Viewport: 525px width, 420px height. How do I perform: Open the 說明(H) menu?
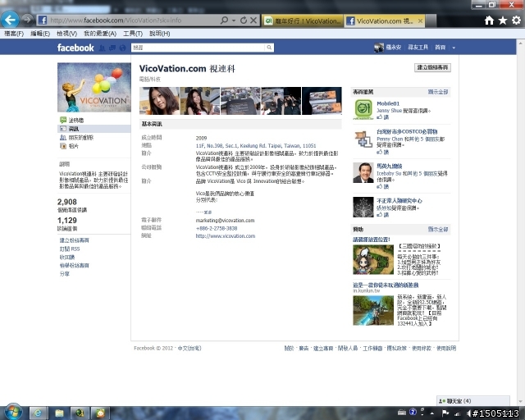(x=159, y=34)
